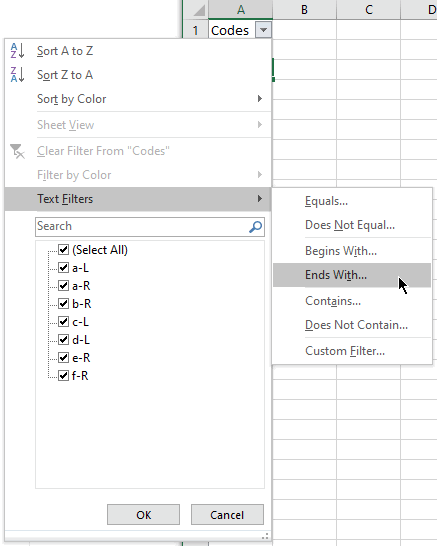Image resolution: width=437 pixels, height=546 pixels.
Task: Click the resize grip of filter menu
Action: (265, 536)
